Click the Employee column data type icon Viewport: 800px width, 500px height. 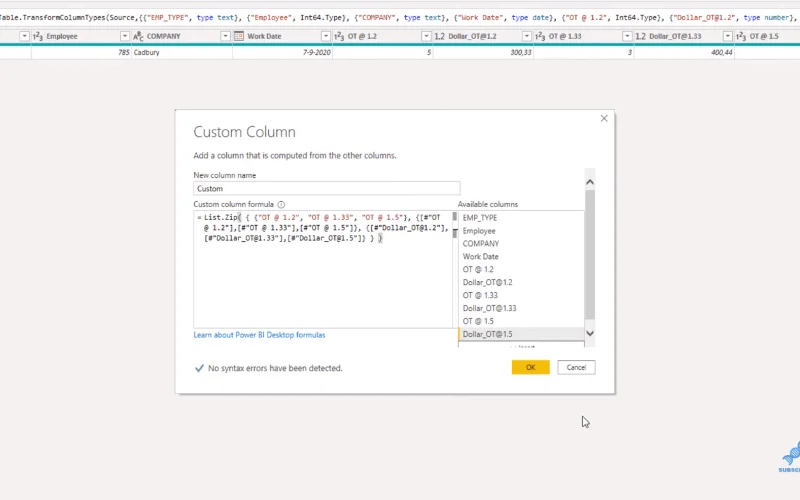[38, 36]
